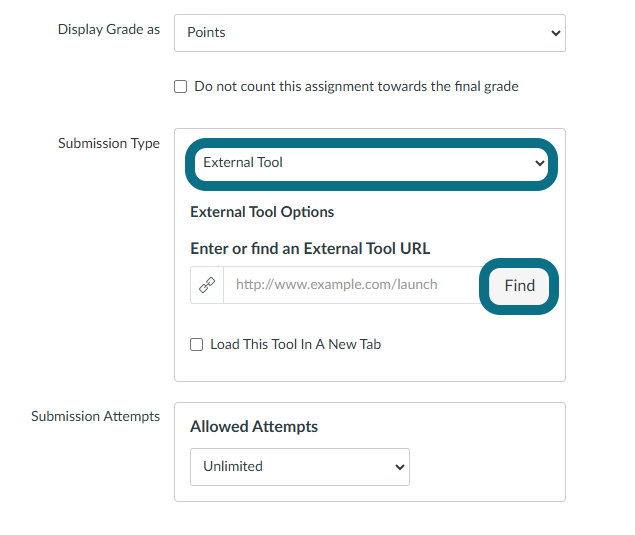Click the Find button
This screenshot has width=635, height=535.
click(519, 286)
